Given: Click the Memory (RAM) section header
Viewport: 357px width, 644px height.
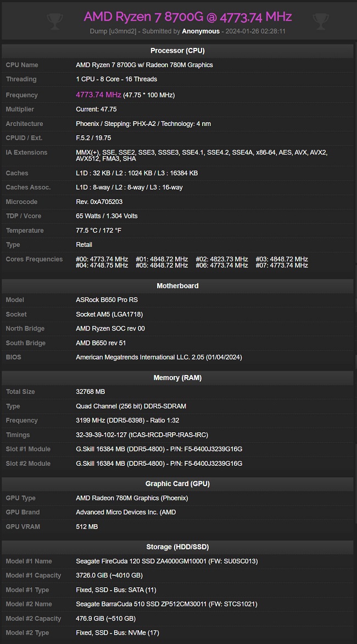Looking at the screenshot, I should click(177, 378).
